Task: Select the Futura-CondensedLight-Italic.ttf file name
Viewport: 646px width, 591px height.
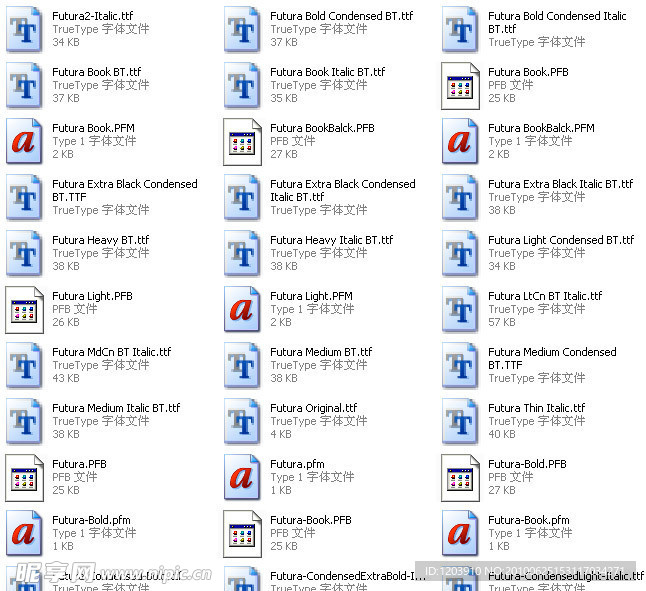Action: (566, 576)
